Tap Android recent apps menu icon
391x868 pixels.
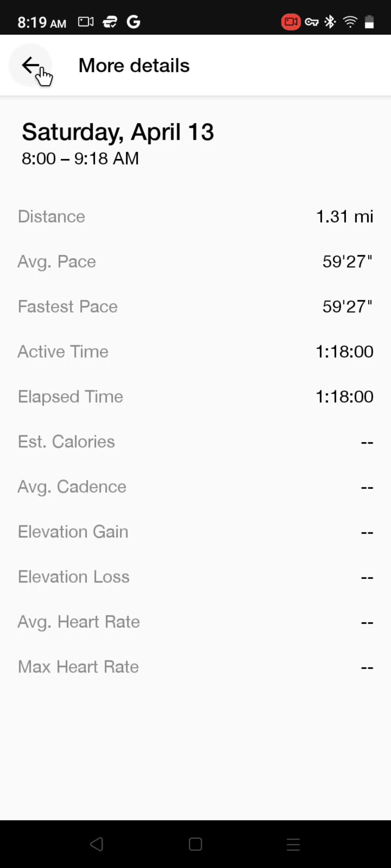click(293, 844)
